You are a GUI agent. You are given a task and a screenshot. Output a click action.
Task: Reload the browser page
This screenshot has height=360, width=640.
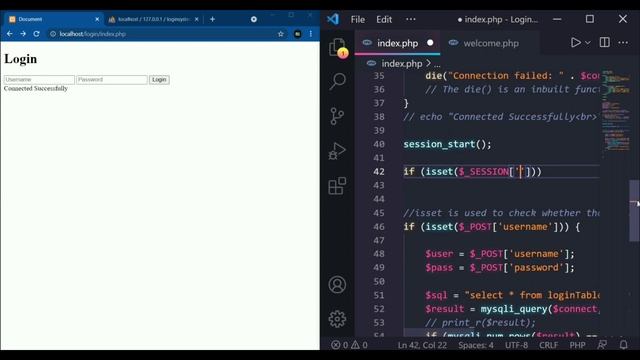pos(36,34)
